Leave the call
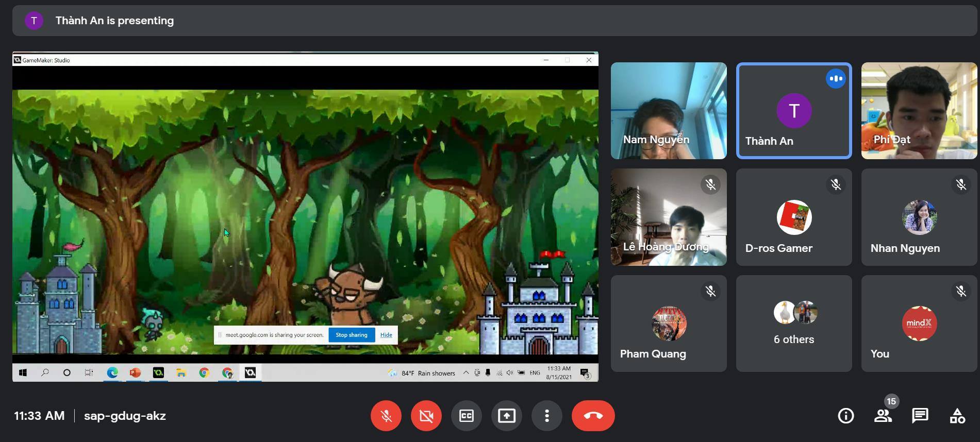 pos(593,416)
